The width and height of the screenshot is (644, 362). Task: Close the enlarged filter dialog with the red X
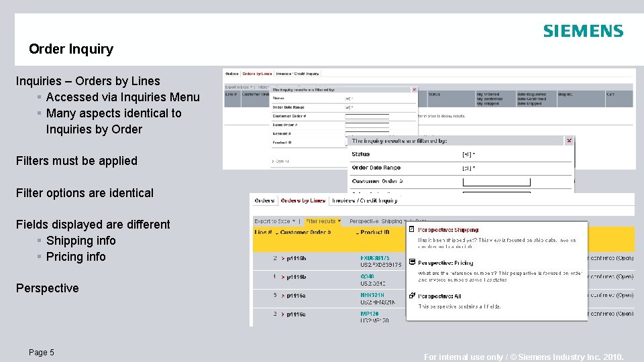point(570,140)
